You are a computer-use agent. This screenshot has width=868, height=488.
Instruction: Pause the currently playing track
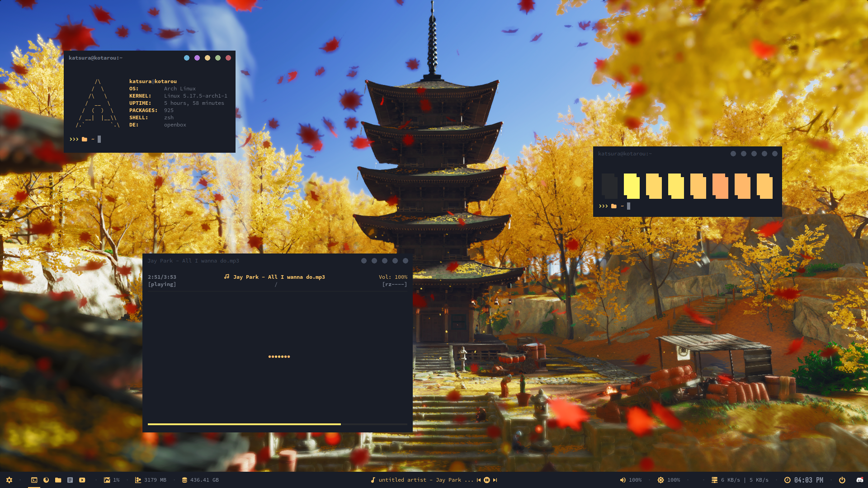(487, 480)
